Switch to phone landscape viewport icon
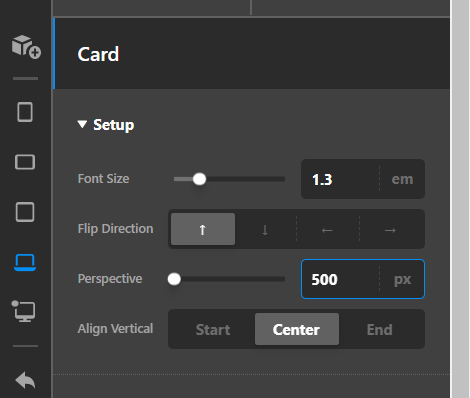The height and width of the screenshot is (398, 470). click(x=25, y=162)
